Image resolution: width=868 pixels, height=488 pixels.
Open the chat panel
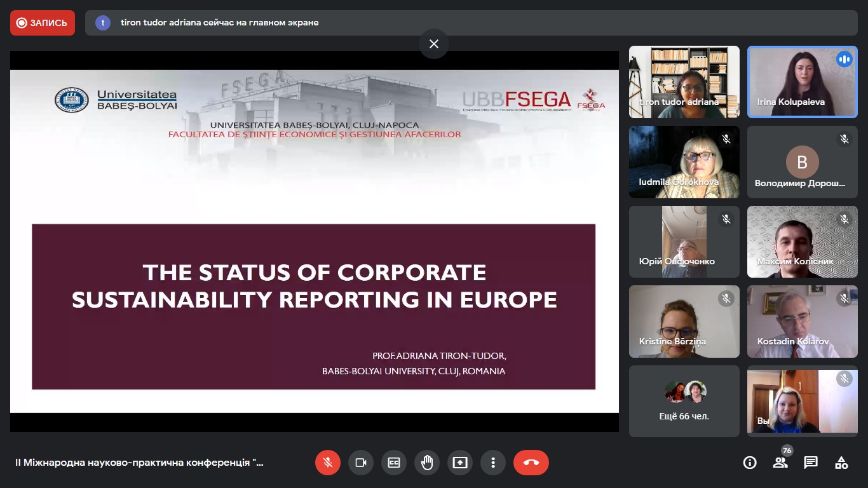[811, 463]
